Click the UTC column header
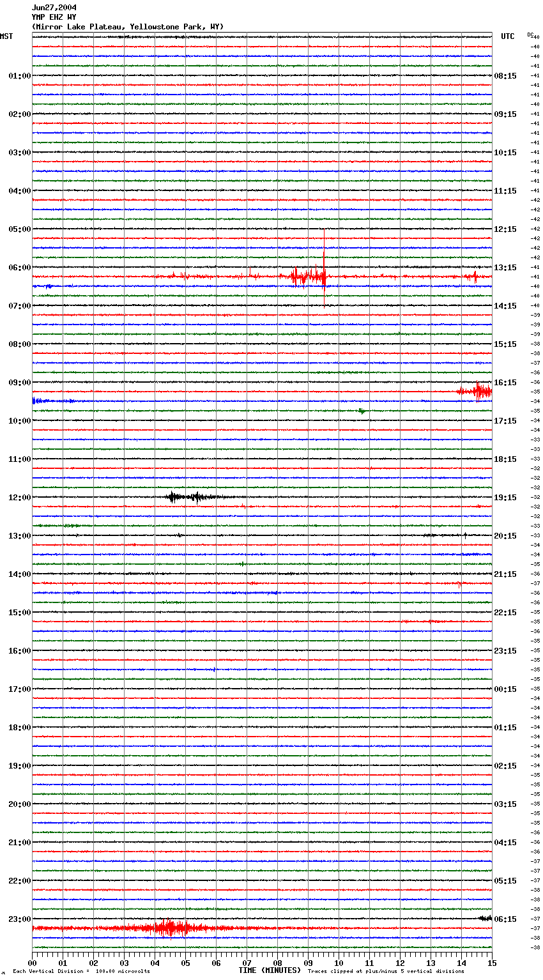The image size is (543, 980). [x=508, y=36]
